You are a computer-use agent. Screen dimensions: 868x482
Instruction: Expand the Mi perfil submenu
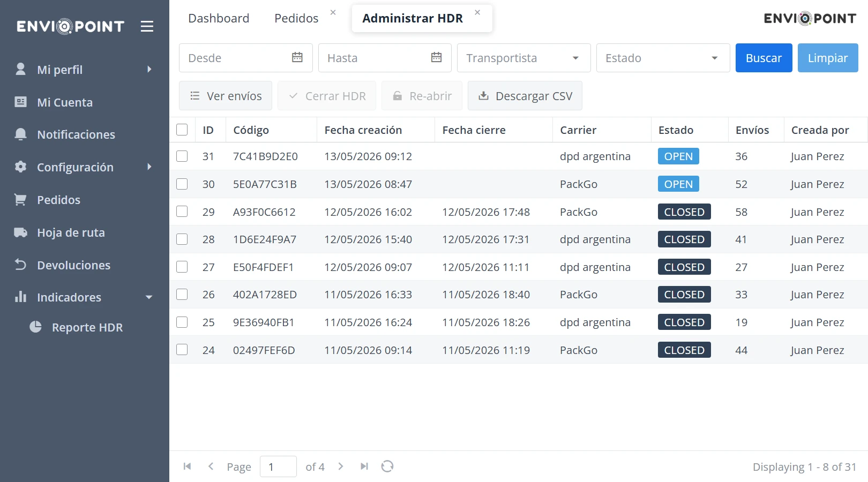(x=149, y=70)
